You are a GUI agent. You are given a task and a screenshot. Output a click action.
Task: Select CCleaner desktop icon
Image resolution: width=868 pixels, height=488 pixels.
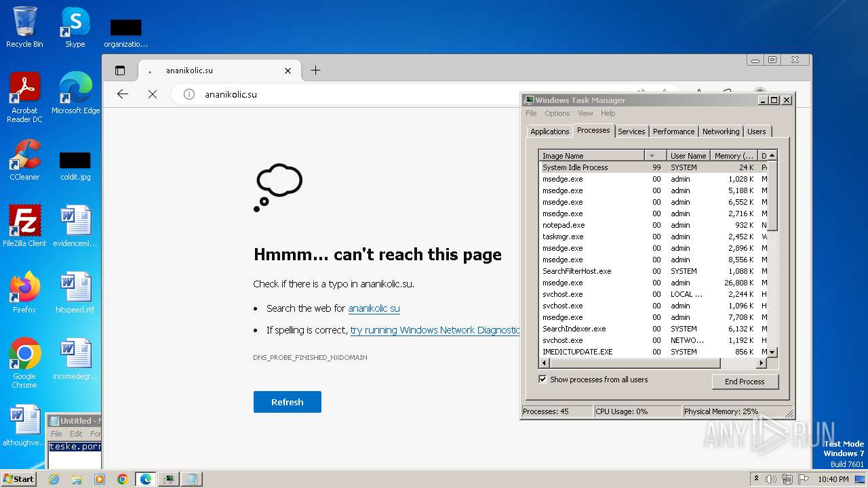24,160
